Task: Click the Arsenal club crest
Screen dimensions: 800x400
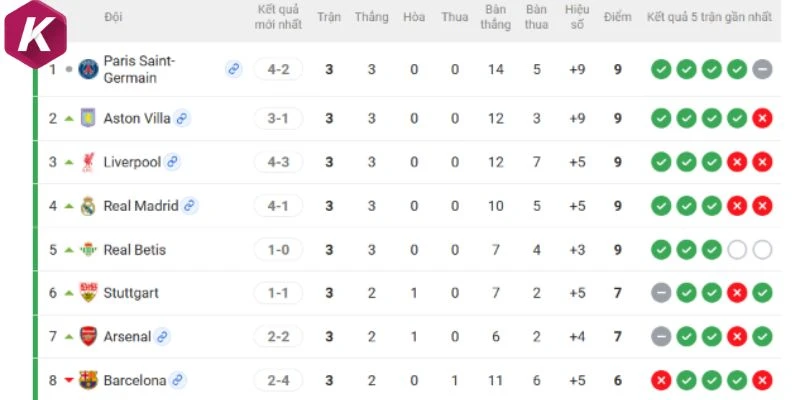Action: (88, 337)
